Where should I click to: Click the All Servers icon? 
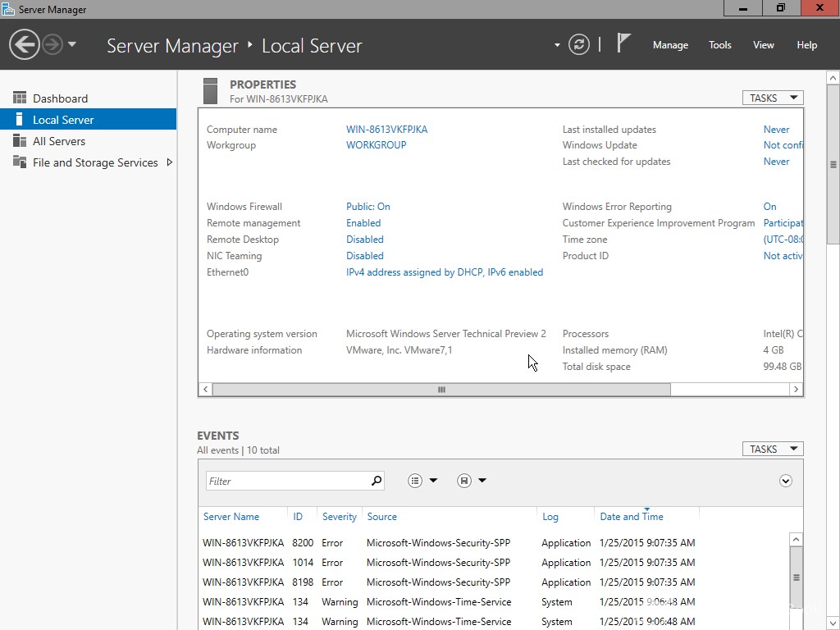coord(20,140)
